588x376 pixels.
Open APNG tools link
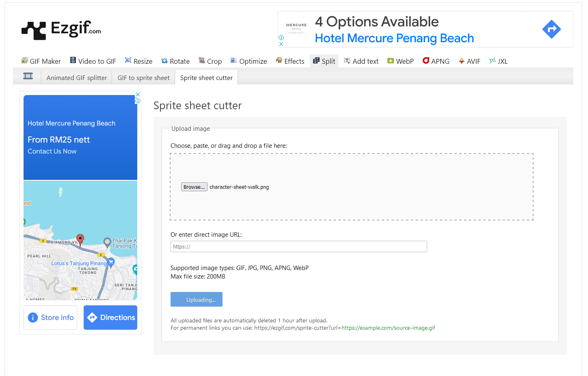pyautogui.click(x=440, y=61)
